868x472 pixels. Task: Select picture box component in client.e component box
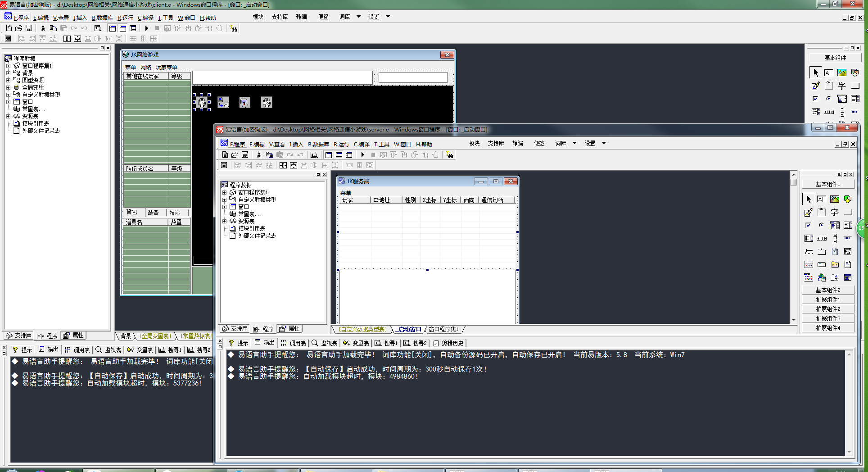point(842,73)
